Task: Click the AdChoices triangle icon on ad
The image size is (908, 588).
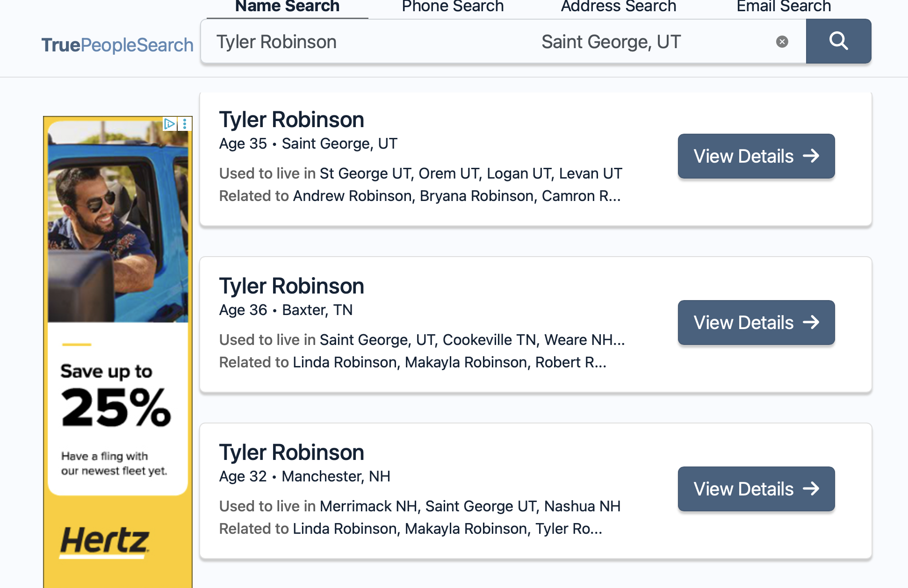Action: tap(169, 124)
